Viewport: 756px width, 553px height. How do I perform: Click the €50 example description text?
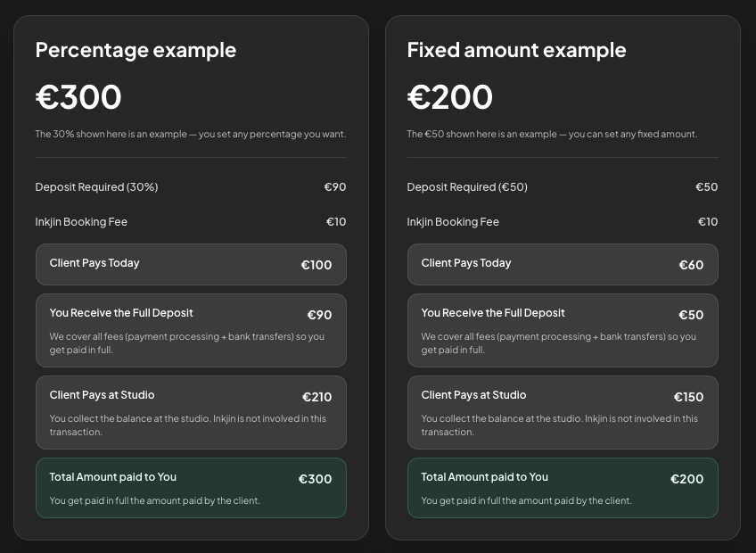[552, 134]
